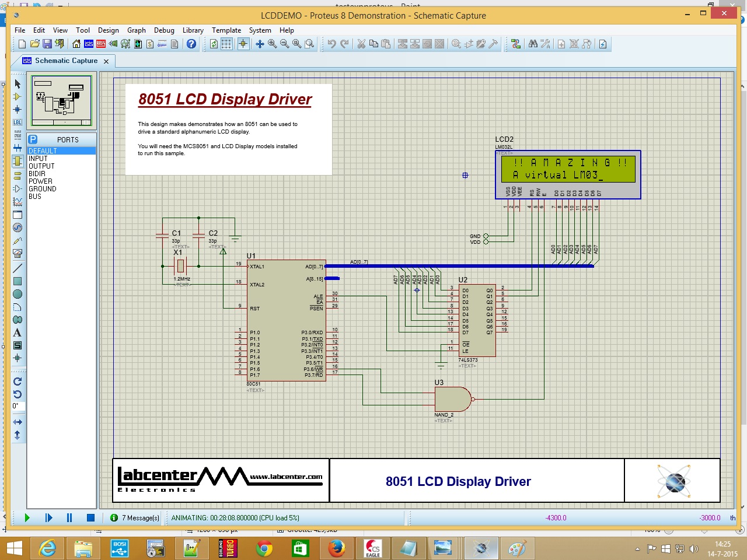Close the Schematic Capture tab
The width and height of the screenshot is (747, 560).
click(x=106, y=61)
